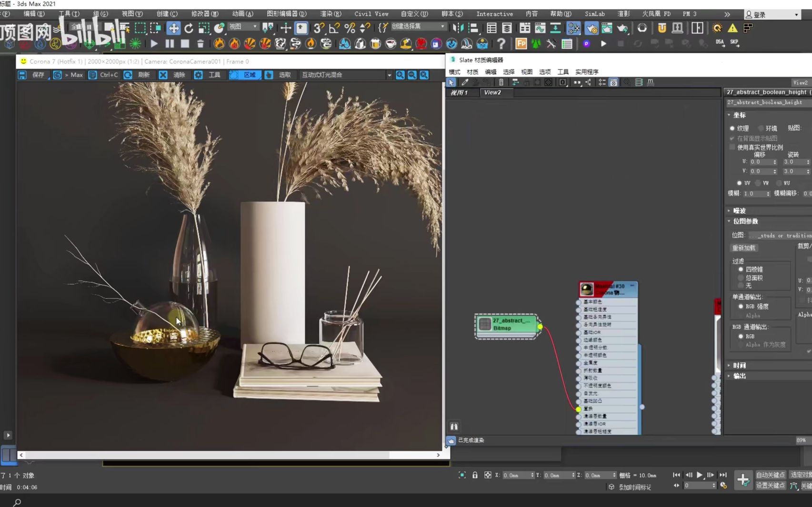Click the Rotate tool icon
The image size is (812, 507).
click(x=189, y=28)
